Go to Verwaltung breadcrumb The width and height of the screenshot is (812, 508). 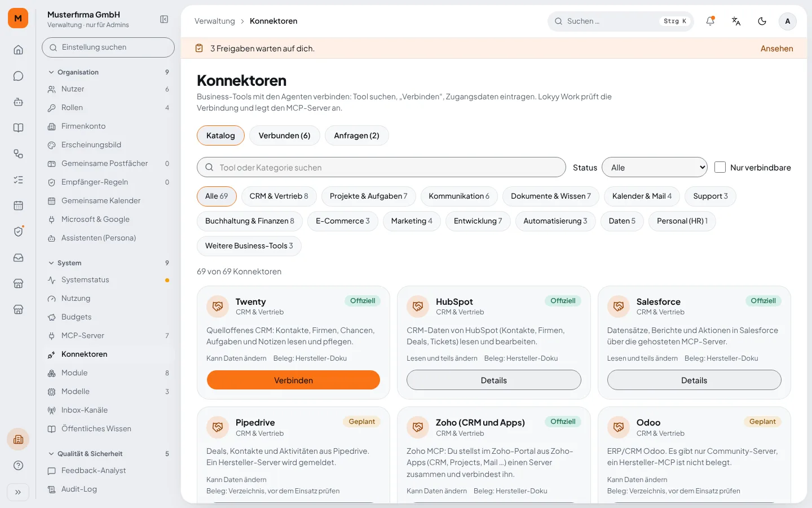point(215,21)
